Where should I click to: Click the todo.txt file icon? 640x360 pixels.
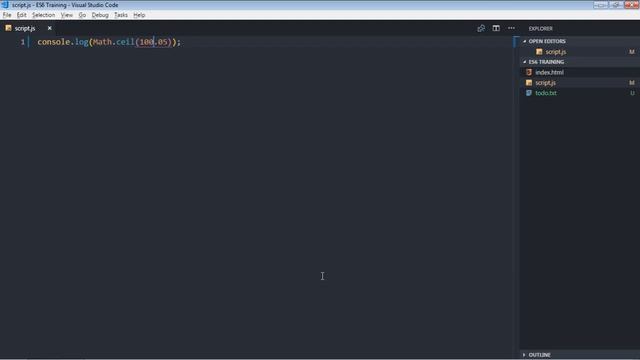pyautogui.click(x=529, y=93)
